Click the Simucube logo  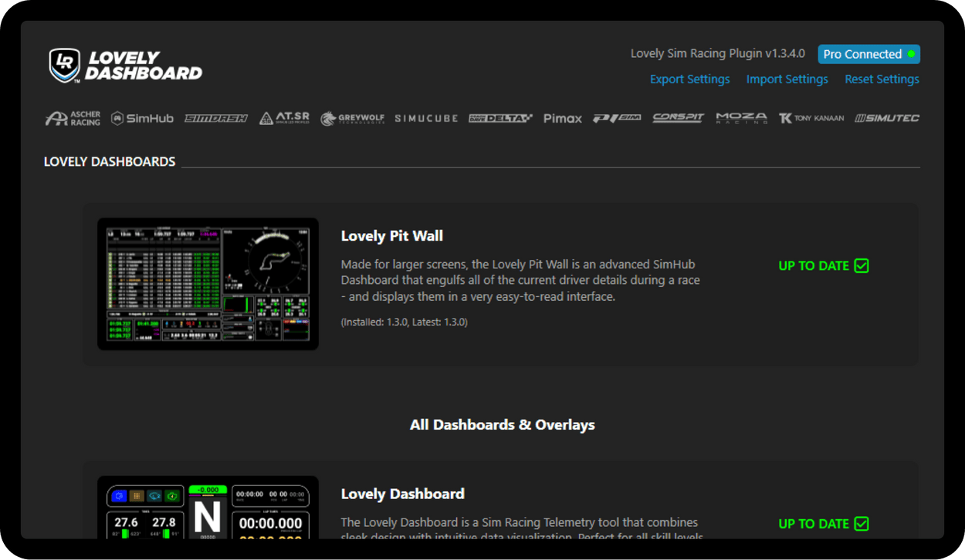click(426, 118)
